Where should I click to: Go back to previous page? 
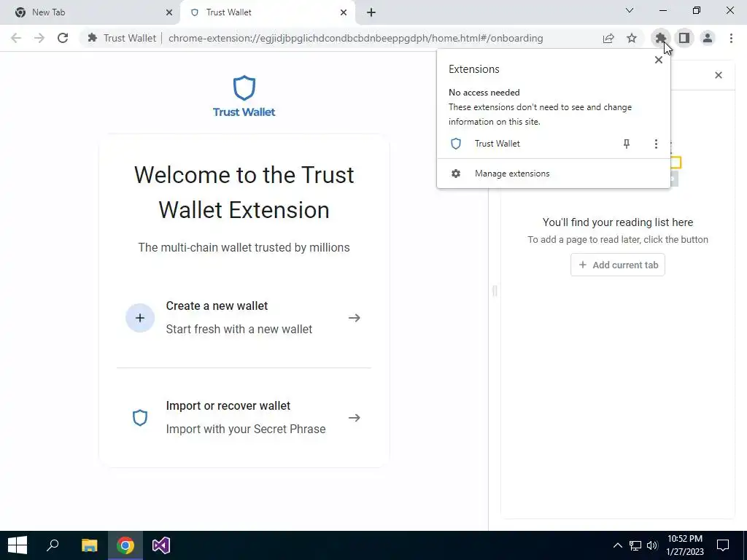click(x=16, y=38)
